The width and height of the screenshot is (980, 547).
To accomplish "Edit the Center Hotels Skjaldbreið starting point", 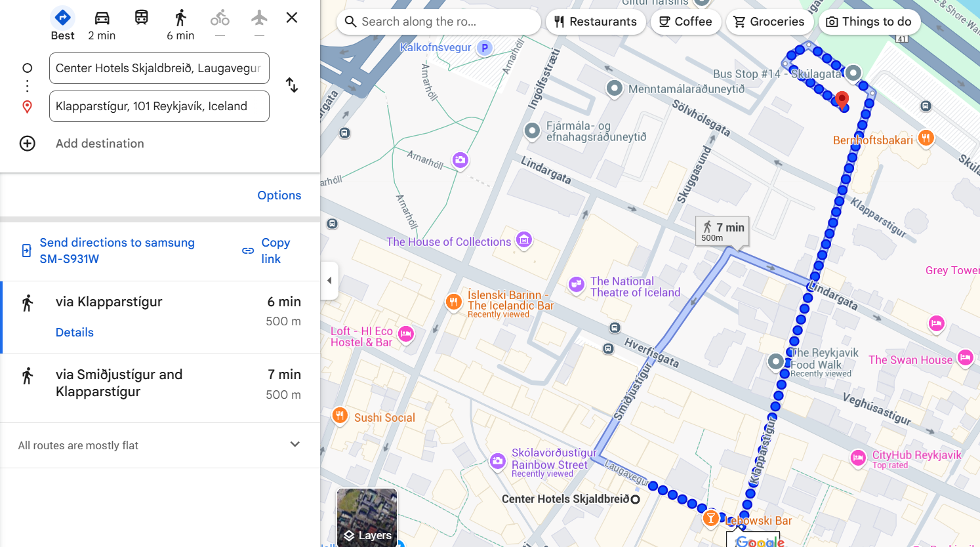I will click(x=159, y=68).
